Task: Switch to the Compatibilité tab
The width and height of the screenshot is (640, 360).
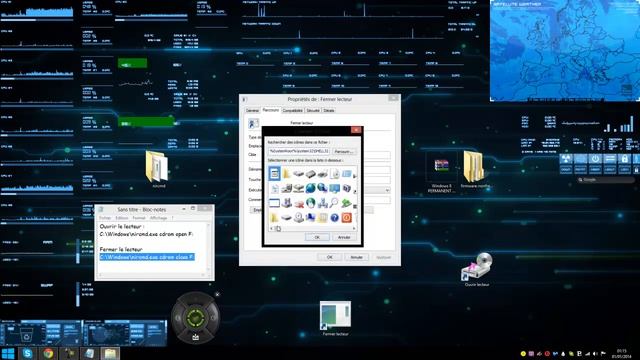Action: tap(293, 111)
